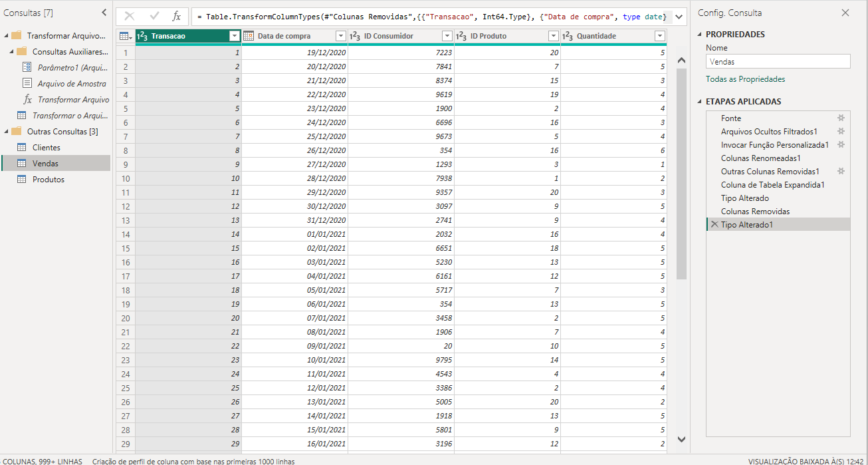Click the fx function icon in formula bar
Image resolution: width=868 pixels, height=465 pixels.
[x=176, y=17]
